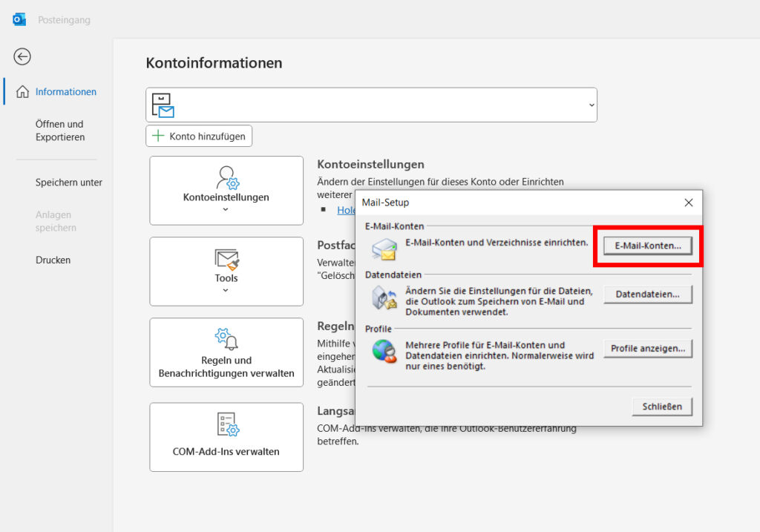Open the account selection dropdown
760x532 pixels.
click(590, 105)
